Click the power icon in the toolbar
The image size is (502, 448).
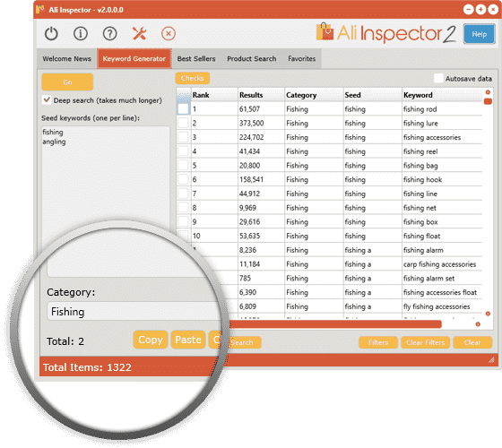51,34
